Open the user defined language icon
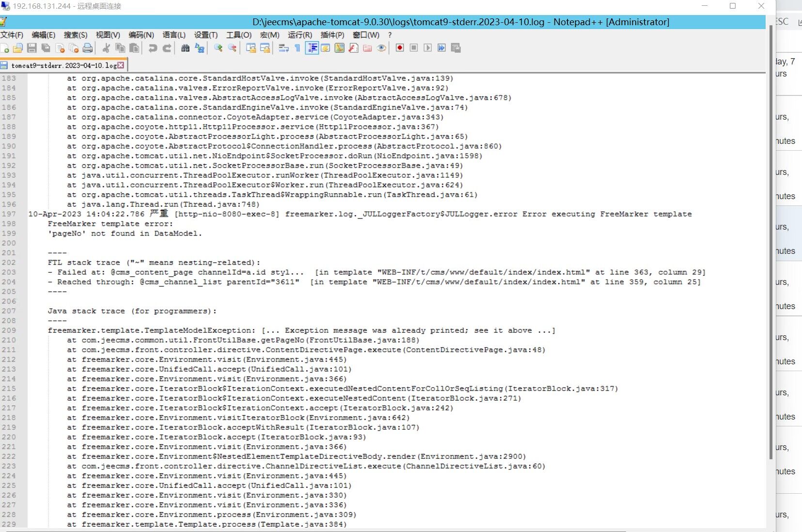Image resolution: width=802 pixels, height=532 pixels. pyautogui.click(x=326, y=48)
